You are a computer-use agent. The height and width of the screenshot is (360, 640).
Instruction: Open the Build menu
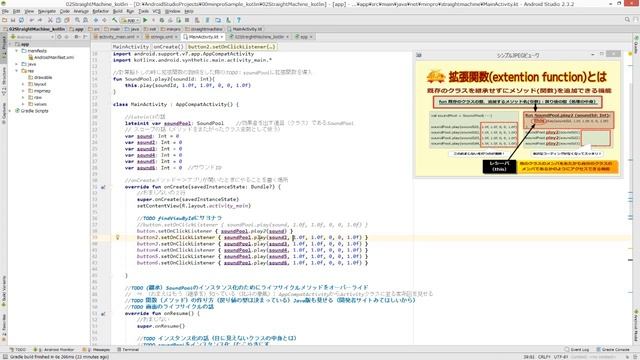tap(118, 11)
